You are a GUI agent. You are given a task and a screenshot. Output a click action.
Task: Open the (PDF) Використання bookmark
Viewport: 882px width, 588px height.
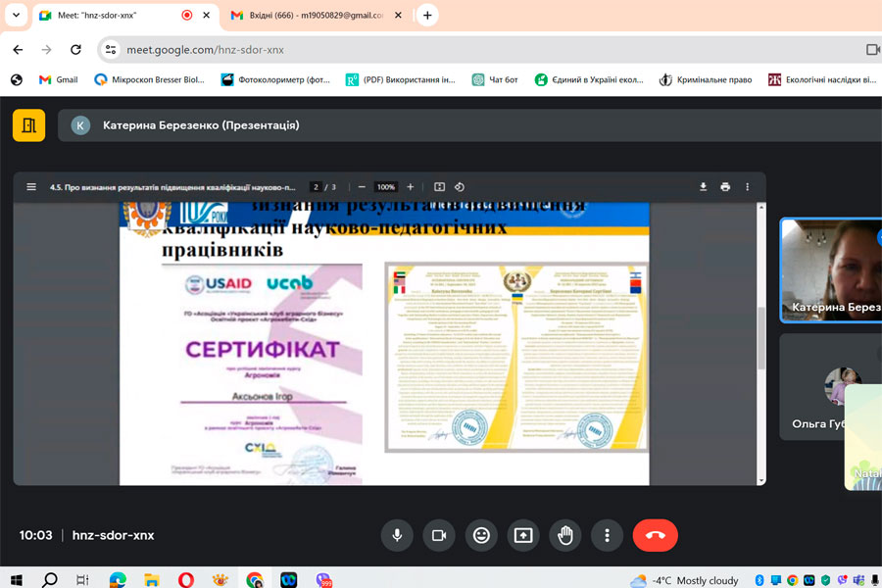[401, 80]
